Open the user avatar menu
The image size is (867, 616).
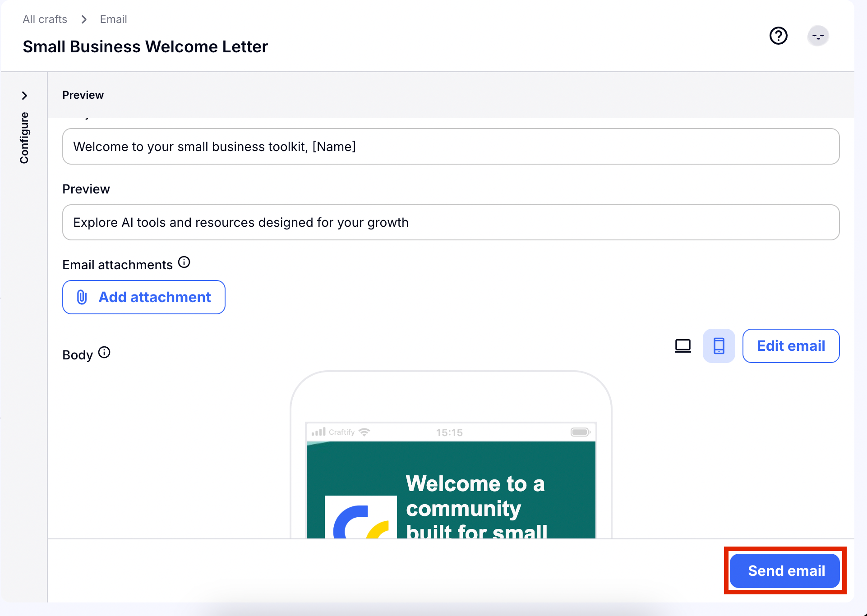pyautogui.click(x=817, y=36)
